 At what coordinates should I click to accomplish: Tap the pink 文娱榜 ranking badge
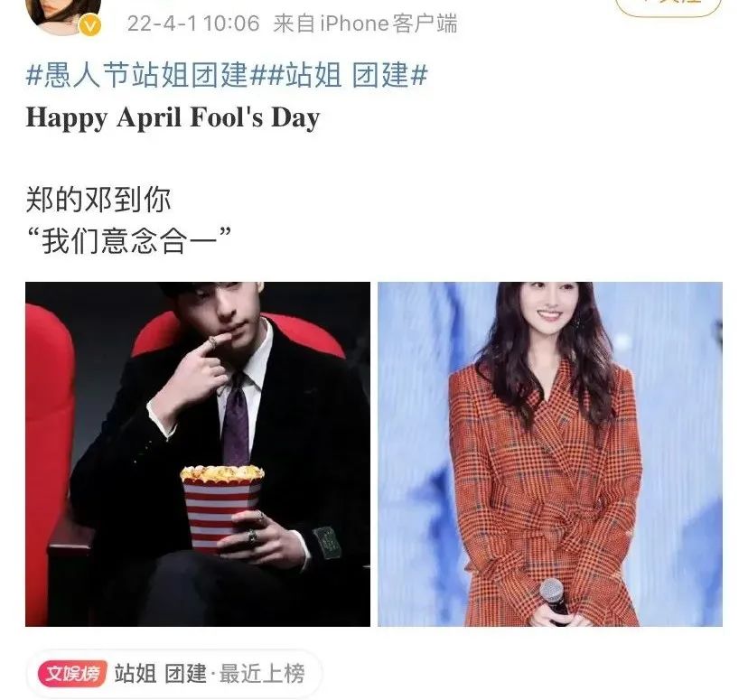pos(72,673)
